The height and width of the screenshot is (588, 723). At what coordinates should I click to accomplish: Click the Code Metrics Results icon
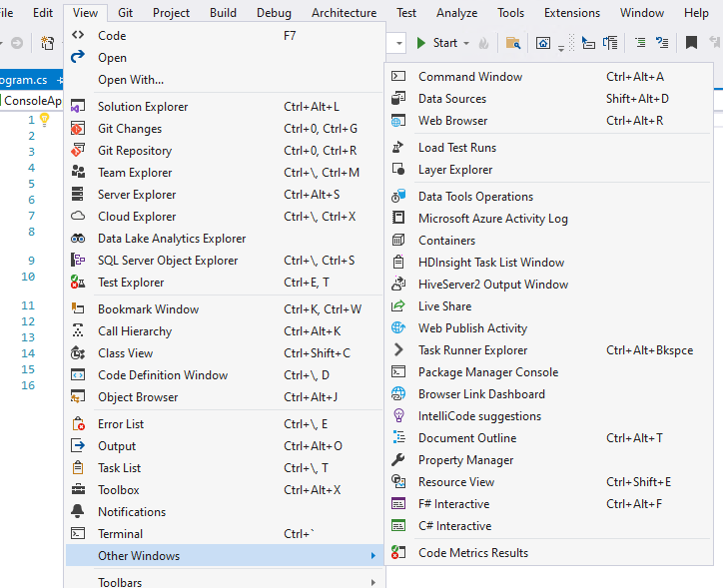click(398, 552)
